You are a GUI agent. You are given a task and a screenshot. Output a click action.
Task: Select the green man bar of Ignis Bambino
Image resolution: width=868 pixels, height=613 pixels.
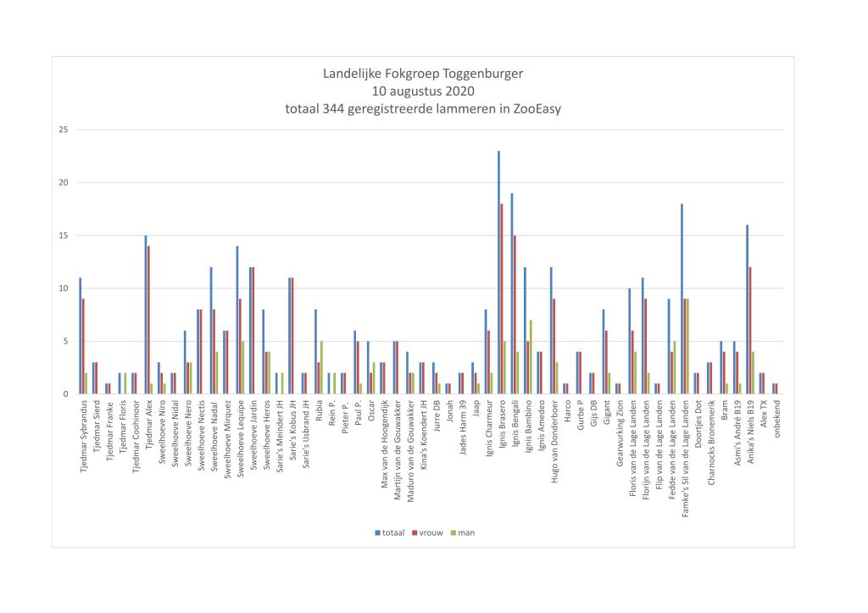click(531, 356)
